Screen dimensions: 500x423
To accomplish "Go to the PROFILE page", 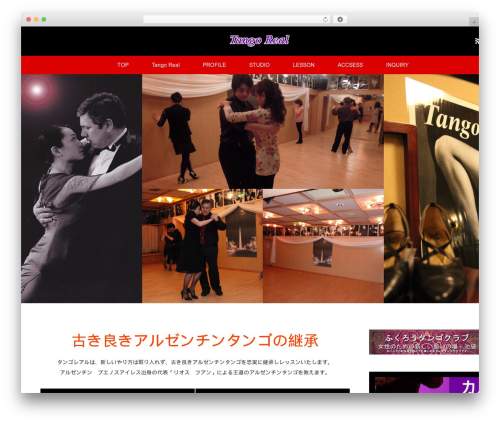I will 214,65.
